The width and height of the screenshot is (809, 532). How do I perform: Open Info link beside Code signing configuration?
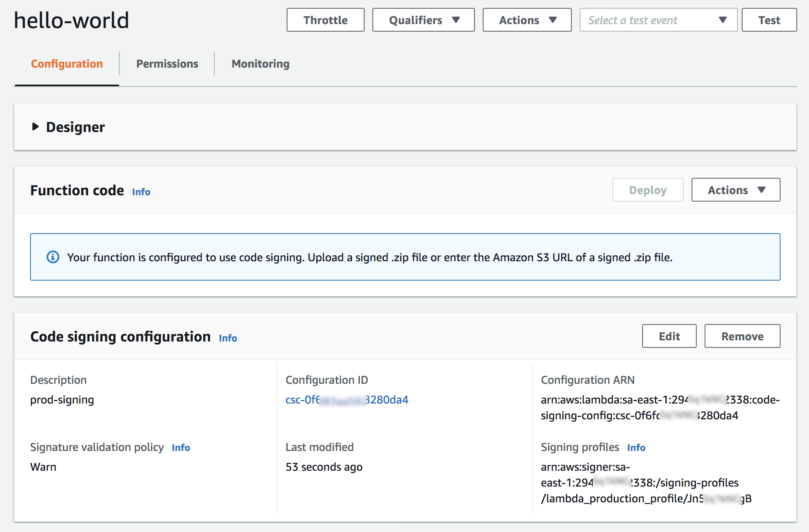coord(228,338)
